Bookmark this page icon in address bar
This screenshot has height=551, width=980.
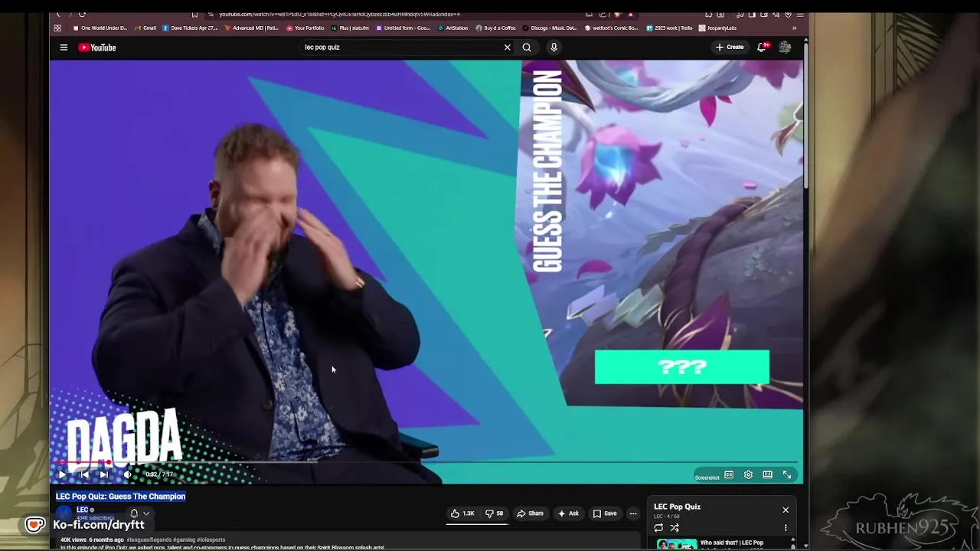pyautogui.click(x=194, y=14)
